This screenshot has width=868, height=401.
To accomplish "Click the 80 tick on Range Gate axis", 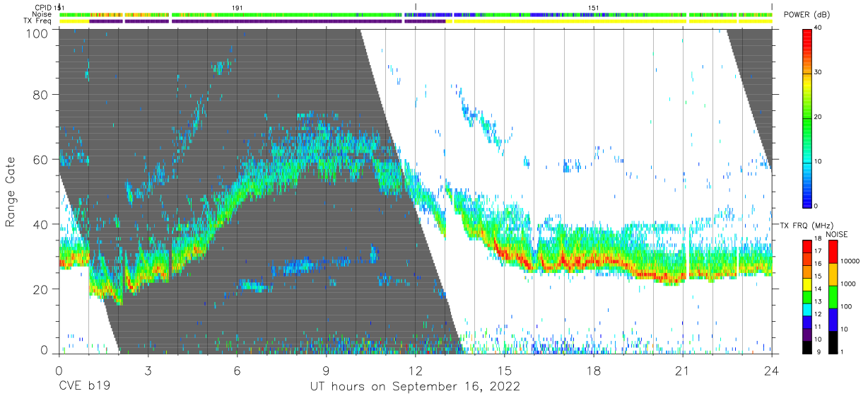I will [x=41, y=95].
